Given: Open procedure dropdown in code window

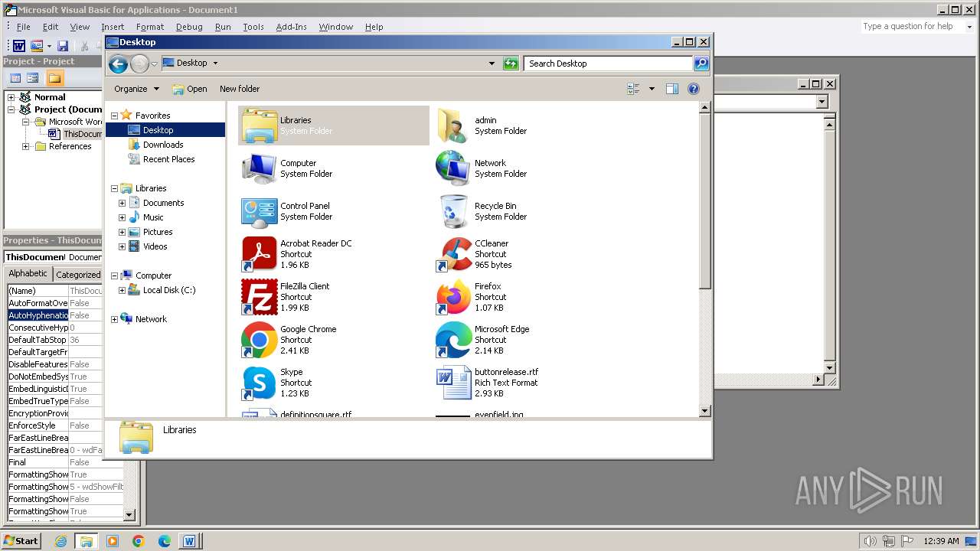Looking at the screenshot, I should coord(822,102).
